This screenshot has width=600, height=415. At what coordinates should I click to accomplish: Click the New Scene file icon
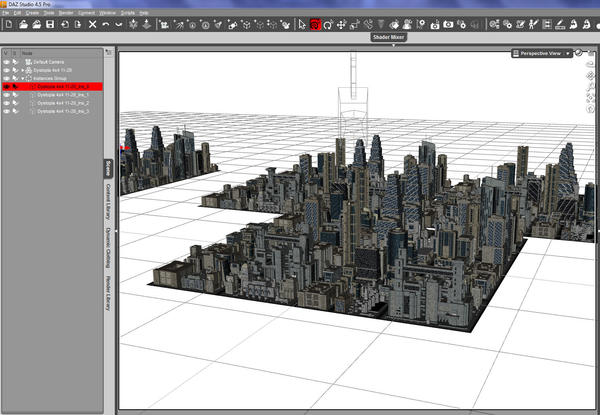(7, 23)
